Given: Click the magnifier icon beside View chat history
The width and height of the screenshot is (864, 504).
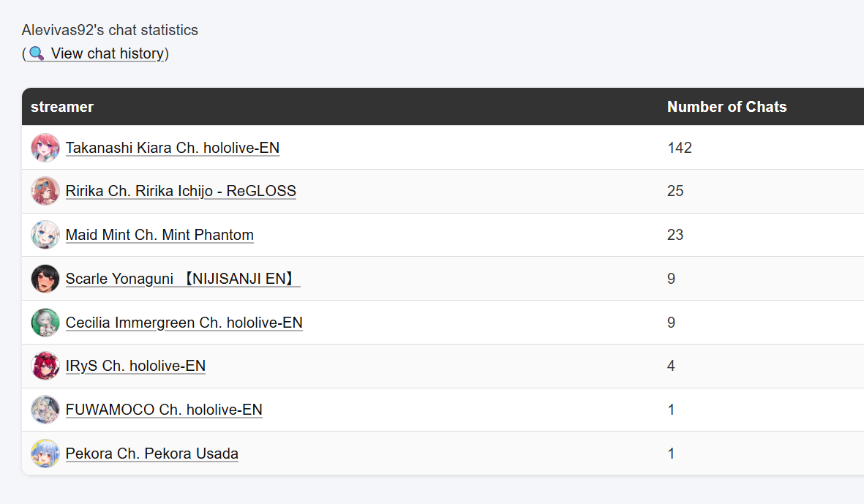Looking at the screenshot, I should (x=37, y=53).
